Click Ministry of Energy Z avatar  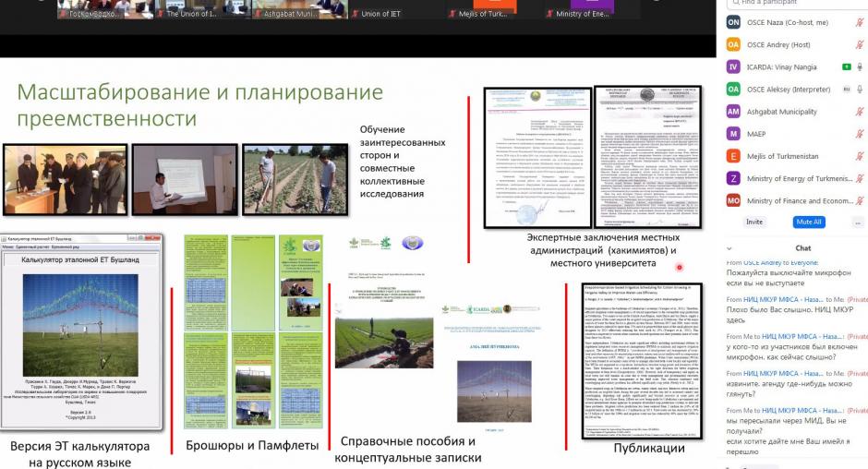point(733,178)
